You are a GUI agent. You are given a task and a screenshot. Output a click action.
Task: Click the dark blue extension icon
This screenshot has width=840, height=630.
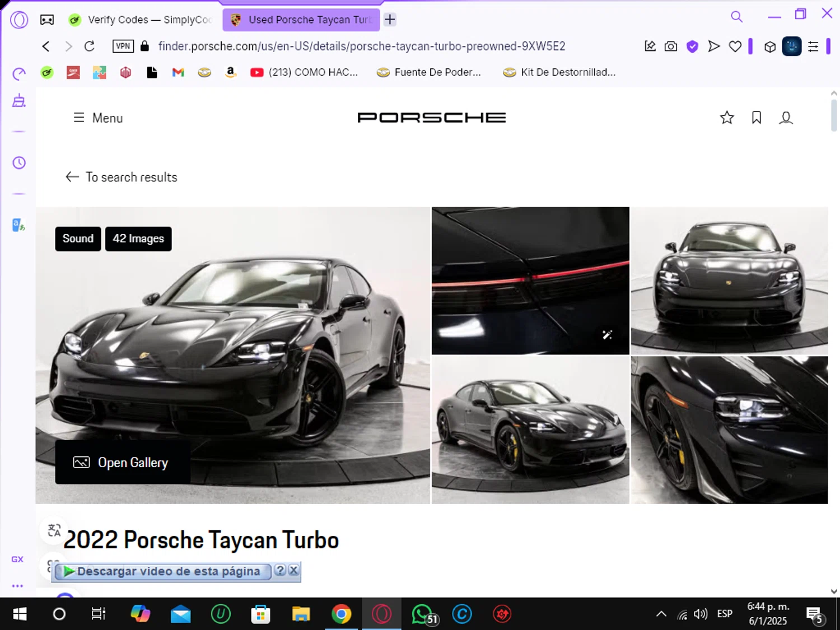pos(792,46)
